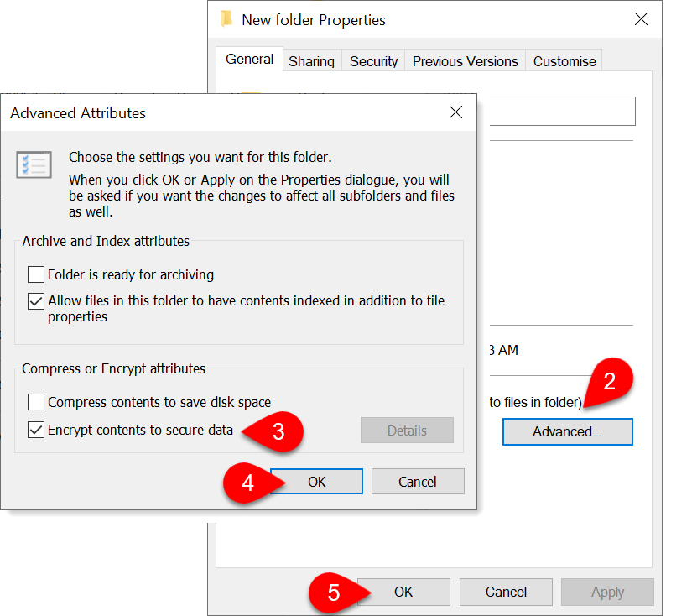Viewport: 697px width, 616px height.
Task: Check Folder is ready for archiving
Action: 35,274
